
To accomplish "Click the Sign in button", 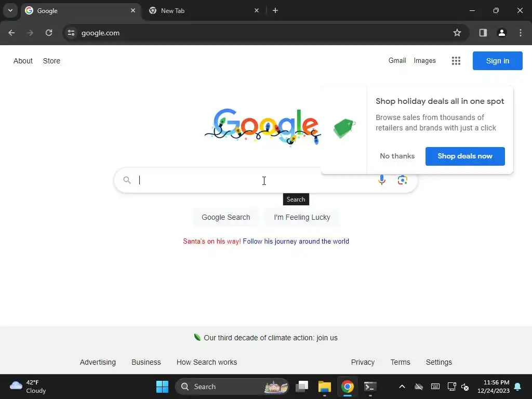I will pos(498,61).
